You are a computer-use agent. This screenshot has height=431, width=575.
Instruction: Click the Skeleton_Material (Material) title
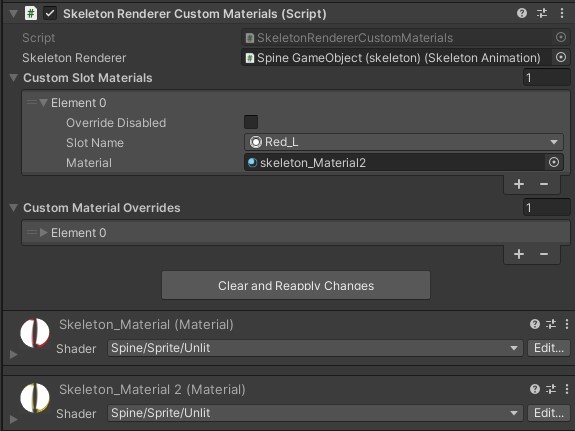146,324
